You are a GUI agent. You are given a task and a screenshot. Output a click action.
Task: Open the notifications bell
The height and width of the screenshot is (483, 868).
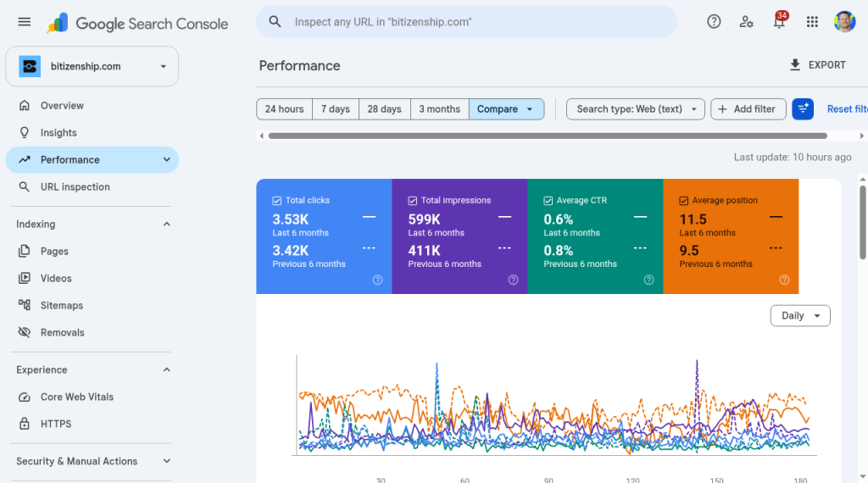[x=780, y=21]
